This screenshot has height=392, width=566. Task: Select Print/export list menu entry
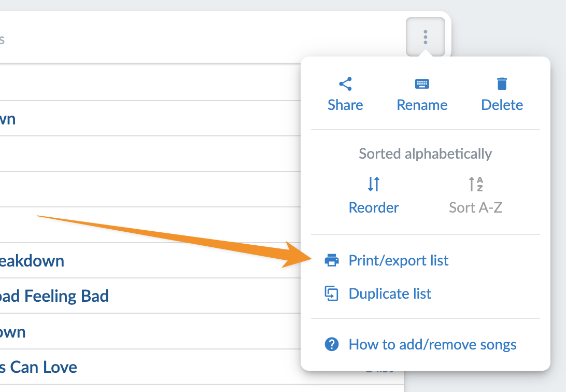[x=398, y=260]
